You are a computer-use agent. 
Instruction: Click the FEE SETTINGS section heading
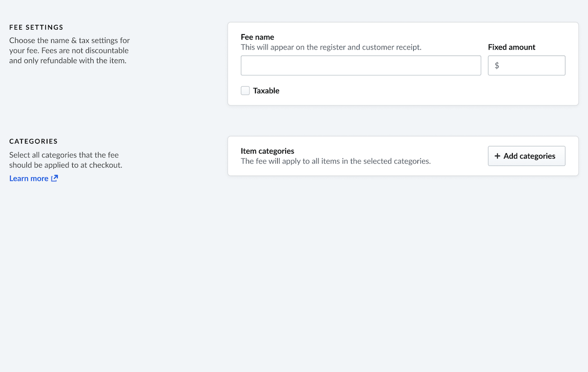tap(36, 27)
